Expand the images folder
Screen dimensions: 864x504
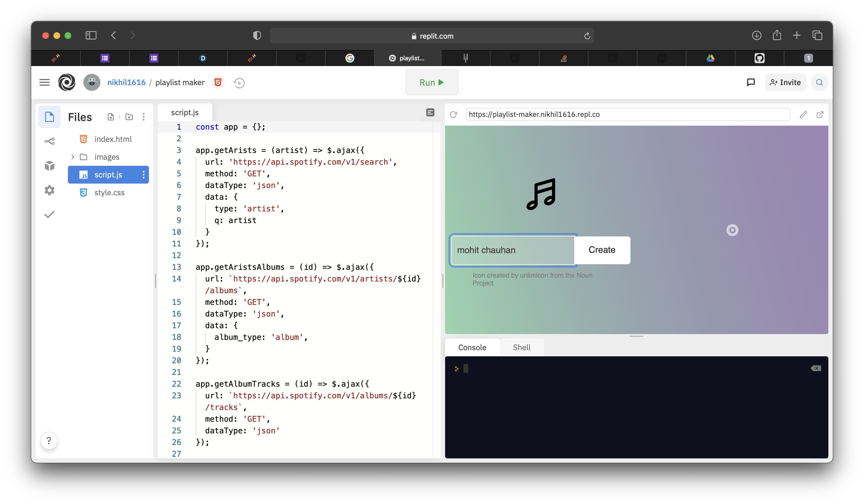[73, 157]
